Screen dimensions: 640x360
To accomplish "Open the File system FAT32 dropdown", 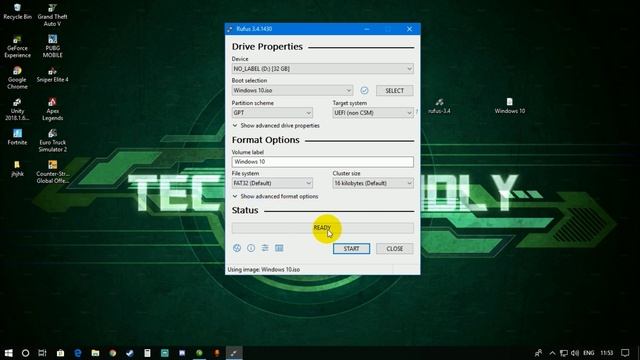I will 272,183.
